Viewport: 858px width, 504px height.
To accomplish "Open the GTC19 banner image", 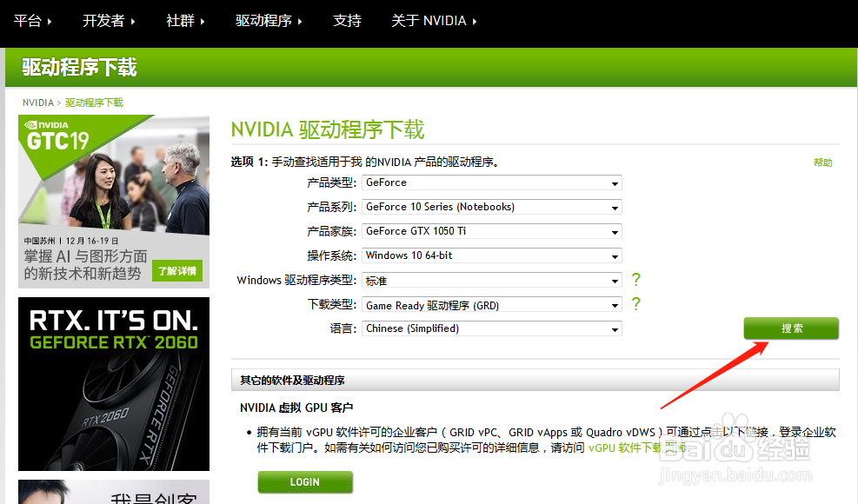I will click(x=114, y=202).
